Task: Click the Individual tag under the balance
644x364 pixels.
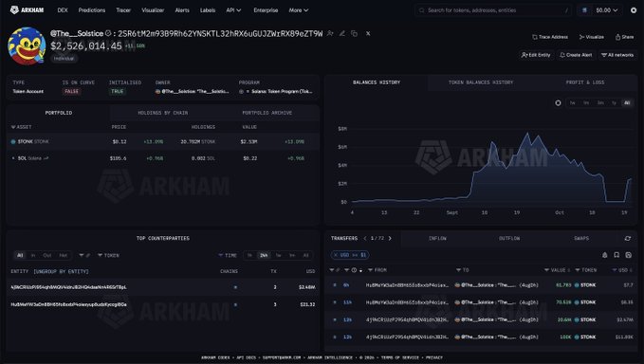Action: tap(64, 59)
